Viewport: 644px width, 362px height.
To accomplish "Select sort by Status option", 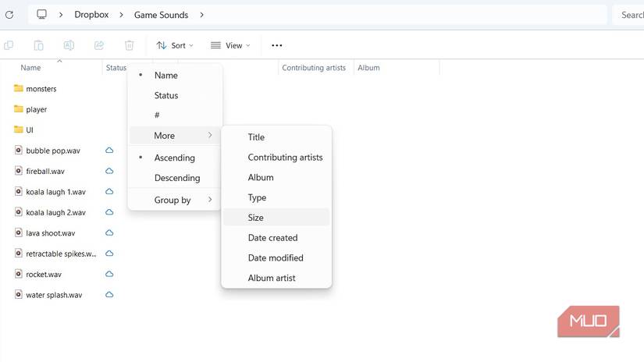I will click(x=175, y=95).
